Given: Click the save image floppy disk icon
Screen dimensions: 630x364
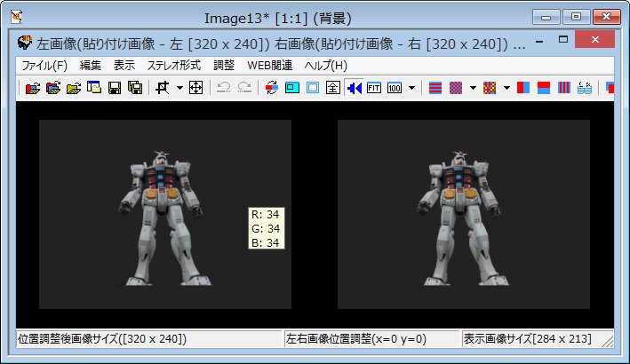Looking at the screenshot, I should [x=114, y=88].
